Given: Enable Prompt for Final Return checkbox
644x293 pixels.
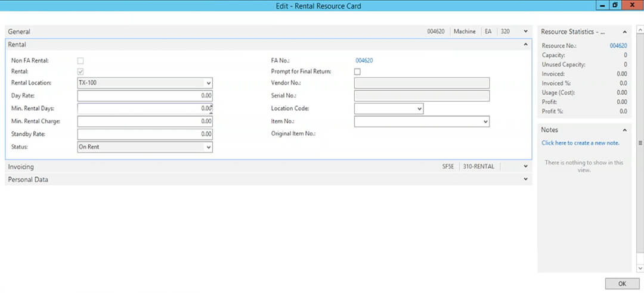Looking at the screenshot, I should tap(357, 71).
